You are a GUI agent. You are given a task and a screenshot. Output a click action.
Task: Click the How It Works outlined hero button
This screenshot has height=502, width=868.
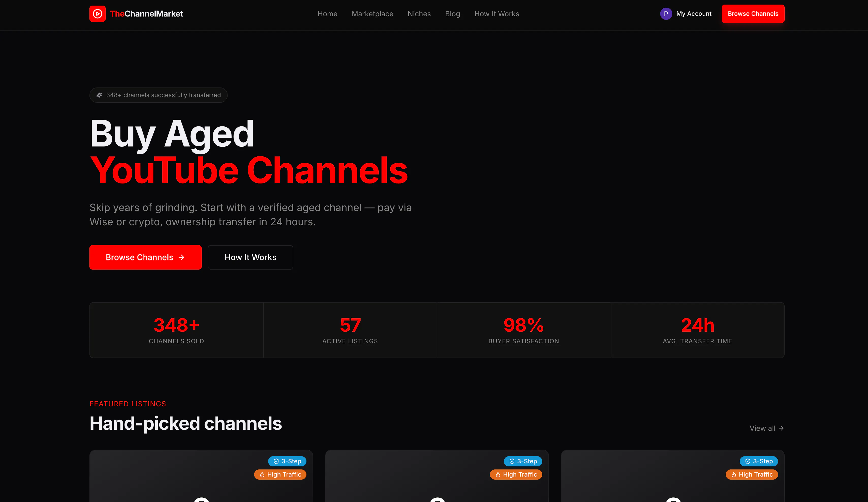[250, 257]
